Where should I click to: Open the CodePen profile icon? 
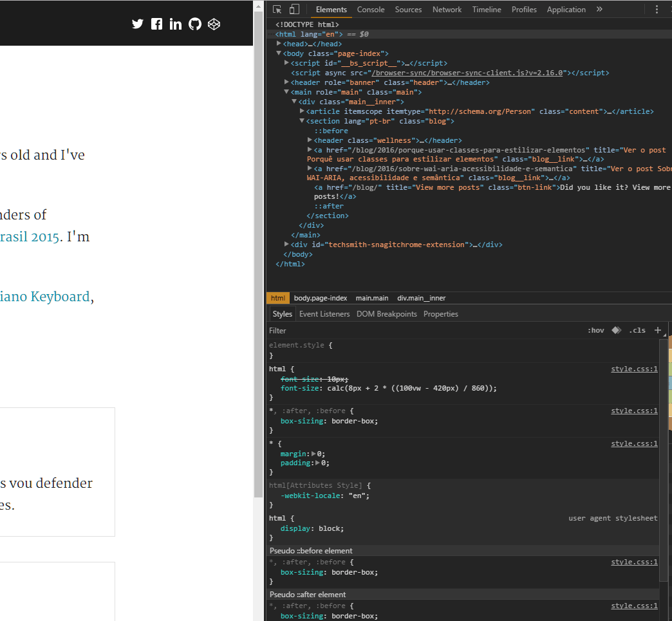click(214, 24)
